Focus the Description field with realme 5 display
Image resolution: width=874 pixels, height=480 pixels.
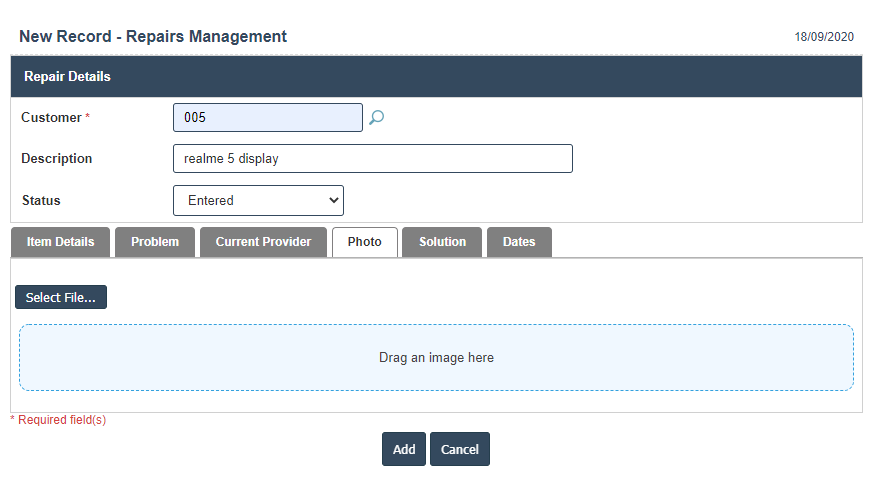point(372,159)
